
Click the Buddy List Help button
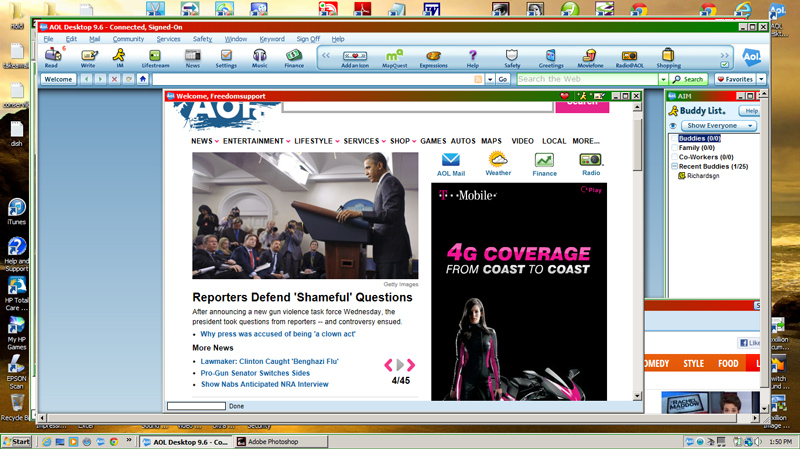pyautogui.click(x=751, y=111)
